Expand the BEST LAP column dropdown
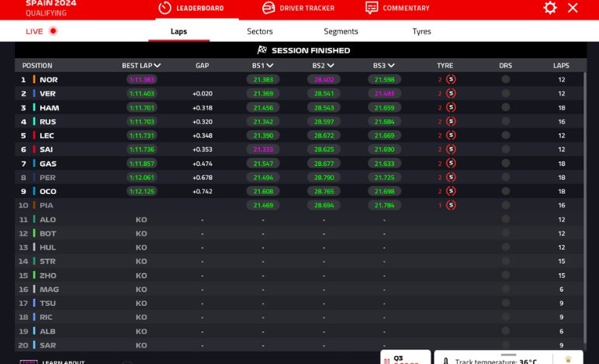 click(x=158, y=66)
